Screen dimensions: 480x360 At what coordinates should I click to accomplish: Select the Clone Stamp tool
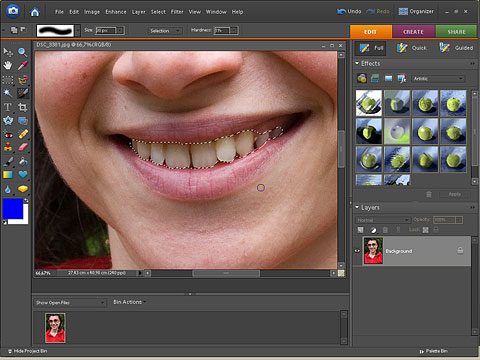pos(8,147)
